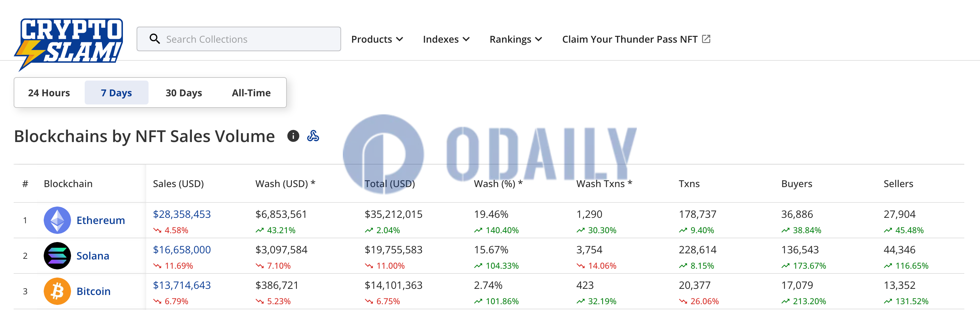Click Solana buyers count 136,543

800,250
